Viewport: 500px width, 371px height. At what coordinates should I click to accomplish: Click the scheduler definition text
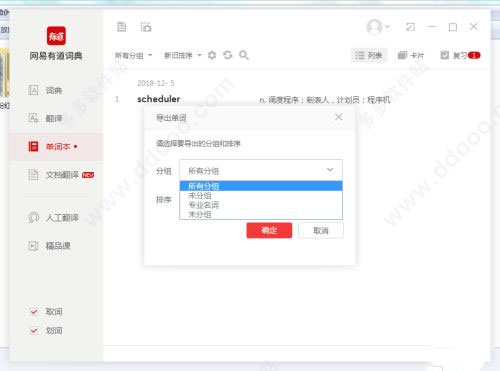(325, 100)
